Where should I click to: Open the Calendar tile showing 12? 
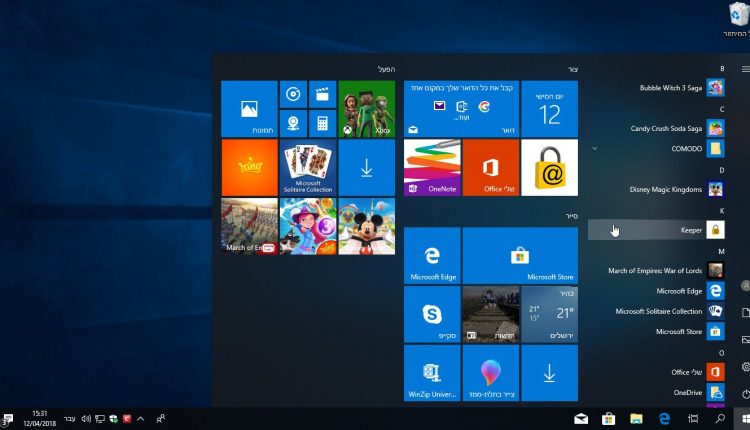click(x=550, y=109)
